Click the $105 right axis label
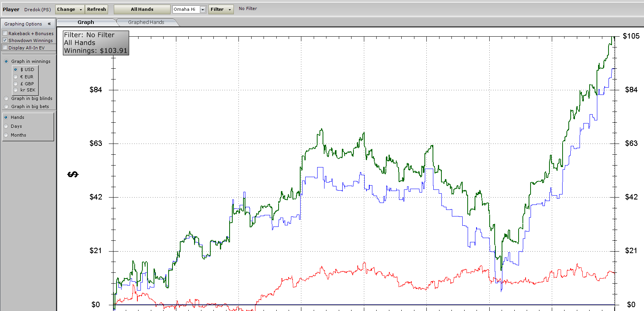The width and height of the screenshot is (644, 311). [631, 36]
